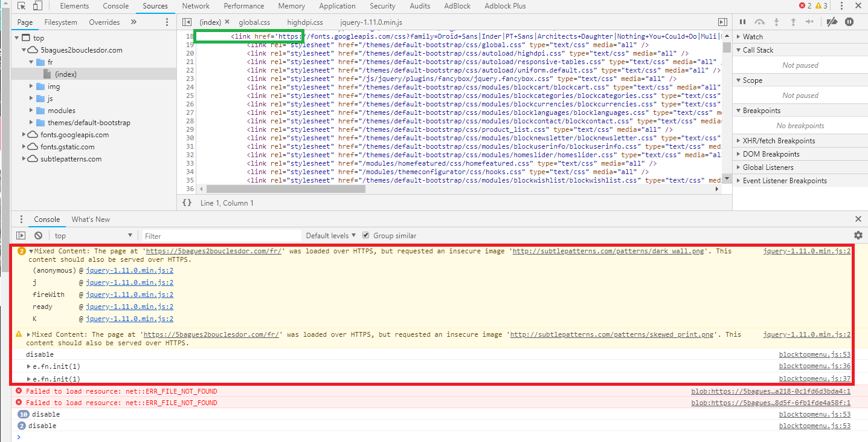Toggle the device toolbar icon

(37, 6)
